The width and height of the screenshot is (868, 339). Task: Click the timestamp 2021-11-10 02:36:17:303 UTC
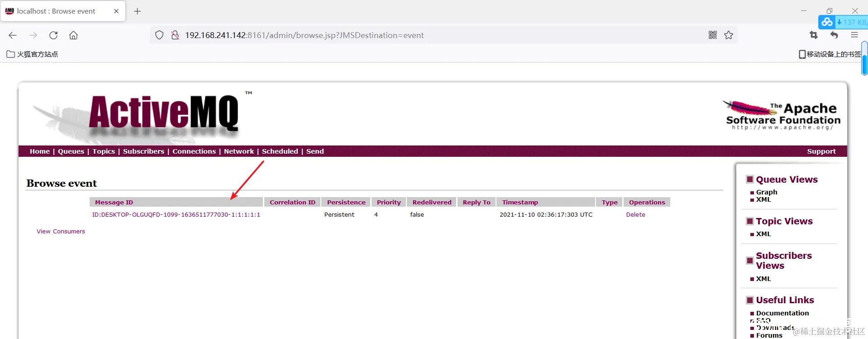tap(546, 215)
